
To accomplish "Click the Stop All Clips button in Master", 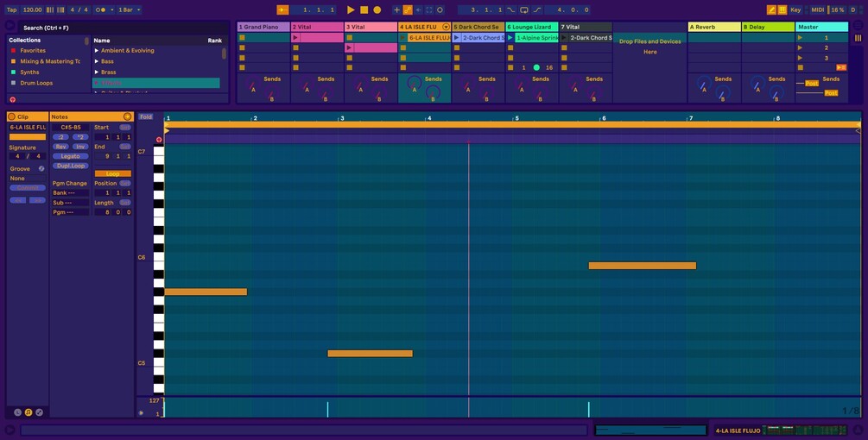I will click(800, 67).
